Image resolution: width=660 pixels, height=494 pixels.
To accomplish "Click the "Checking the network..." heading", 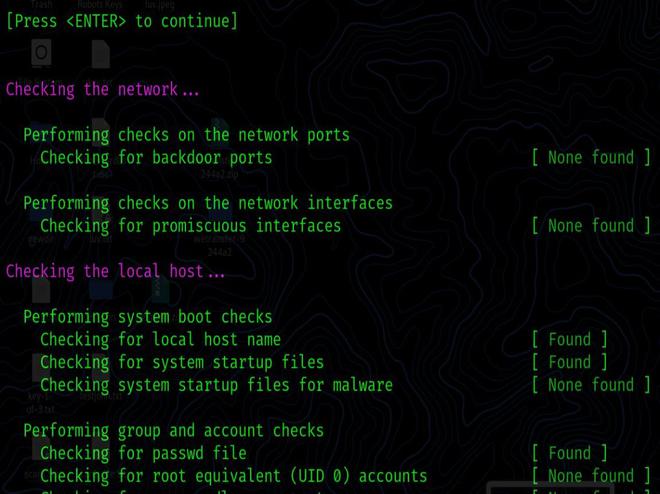I will click(x=102, y=89).
